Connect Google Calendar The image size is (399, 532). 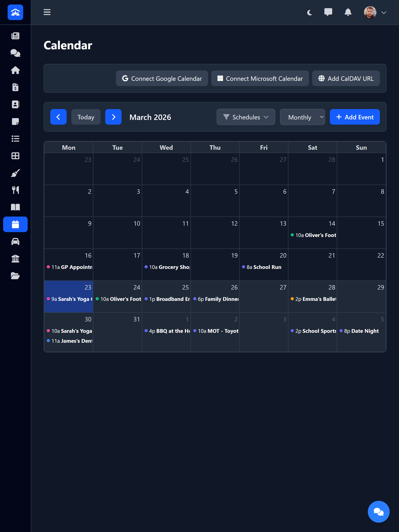pos(162,78)
